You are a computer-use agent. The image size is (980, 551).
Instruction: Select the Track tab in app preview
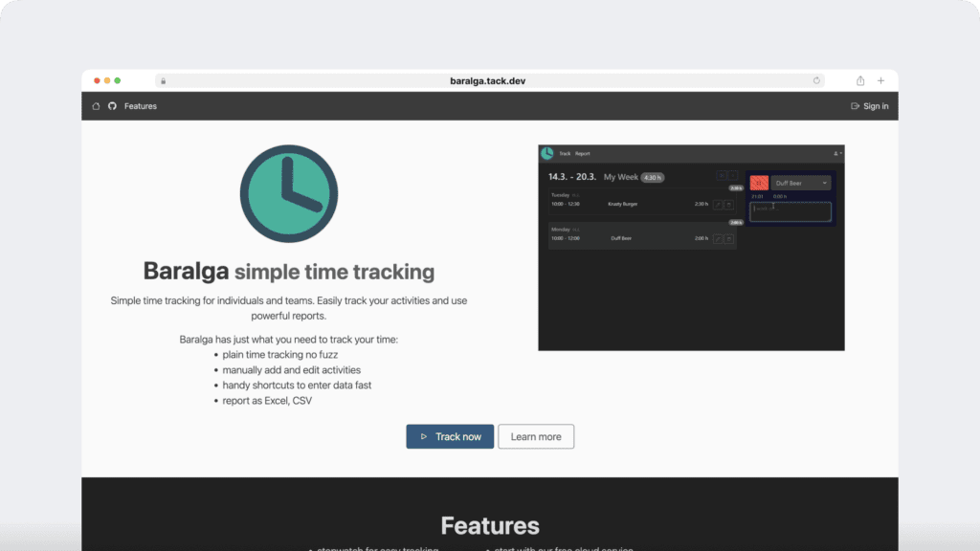pyautogui.click(x=565, y=153)
